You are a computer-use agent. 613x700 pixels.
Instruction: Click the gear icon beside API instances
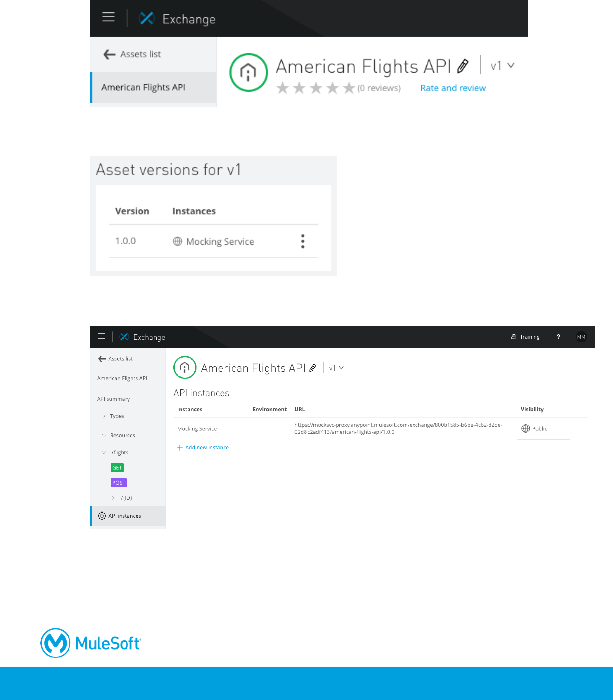click(102, 516)
